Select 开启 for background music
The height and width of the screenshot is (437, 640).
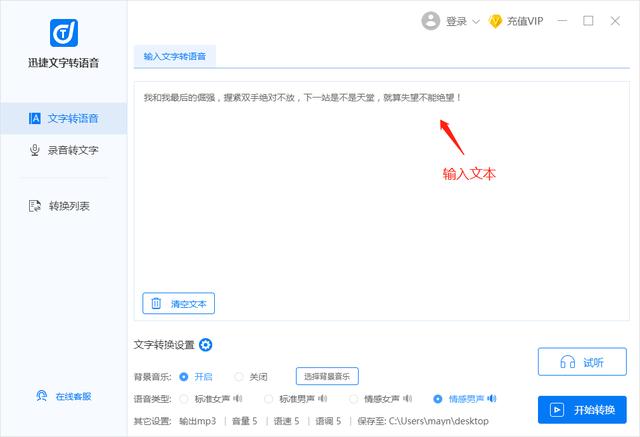click(x=196, y=377)
